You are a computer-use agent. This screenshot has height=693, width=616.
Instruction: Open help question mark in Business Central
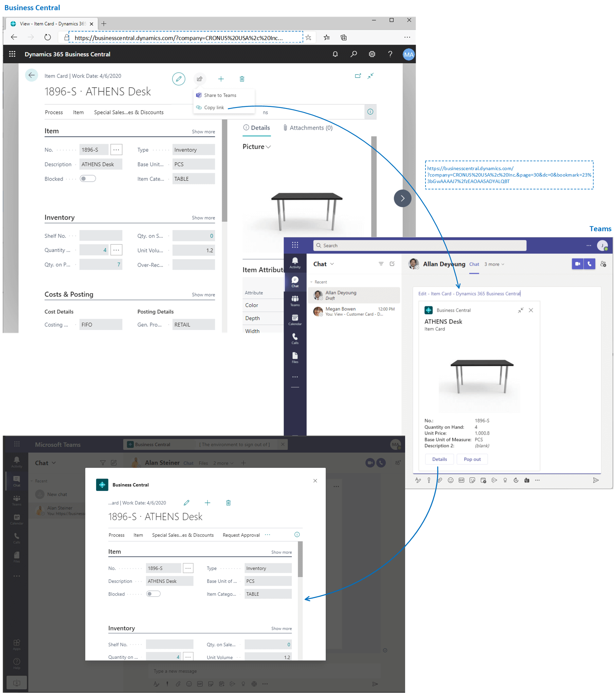point(390,54)
